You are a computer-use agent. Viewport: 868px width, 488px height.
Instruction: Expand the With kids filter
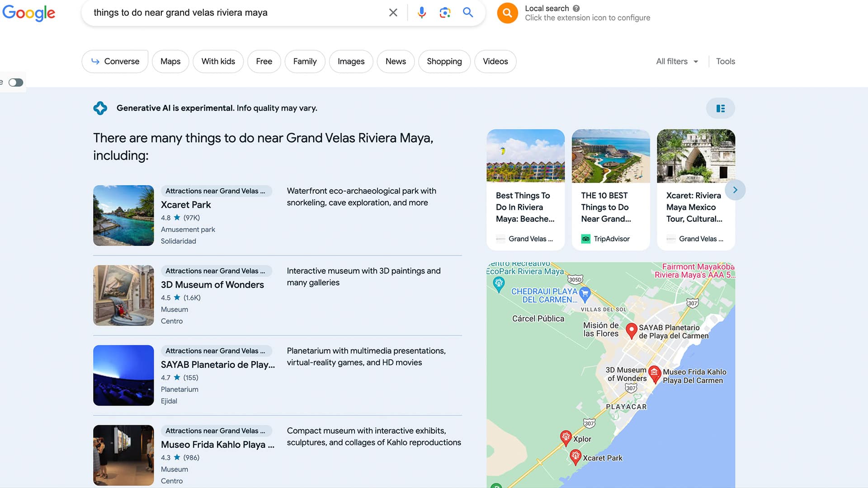[x=218, y=61]
